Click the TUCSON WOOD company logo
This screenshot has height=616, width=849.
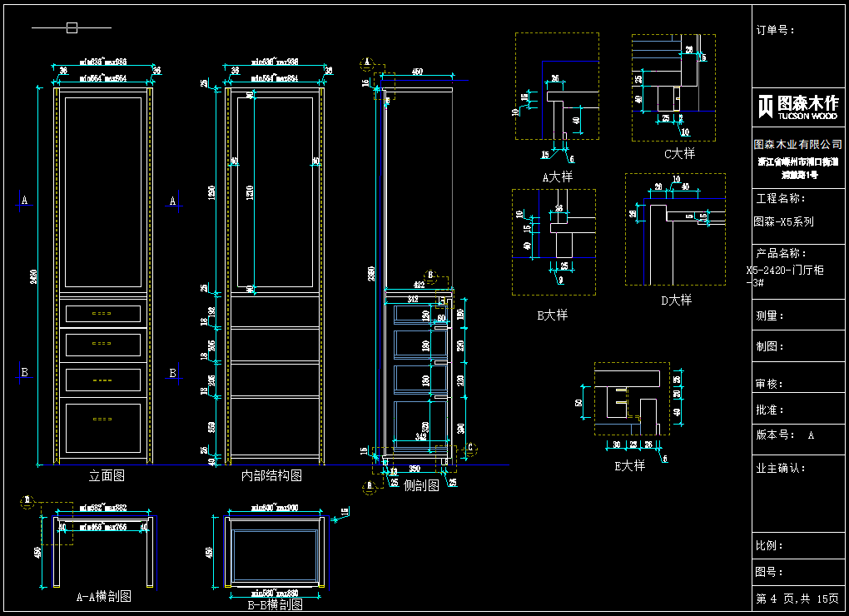(797, 107)
